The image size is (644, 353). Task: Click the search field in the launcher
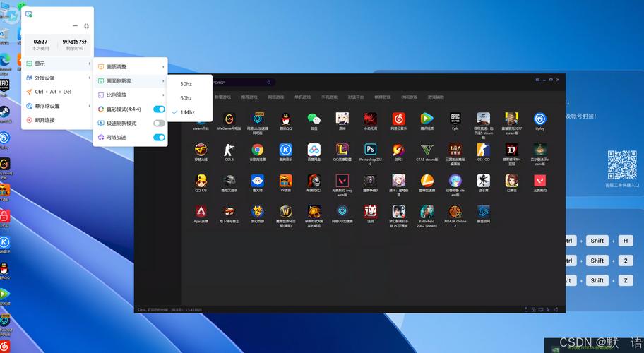click(243, 83)
